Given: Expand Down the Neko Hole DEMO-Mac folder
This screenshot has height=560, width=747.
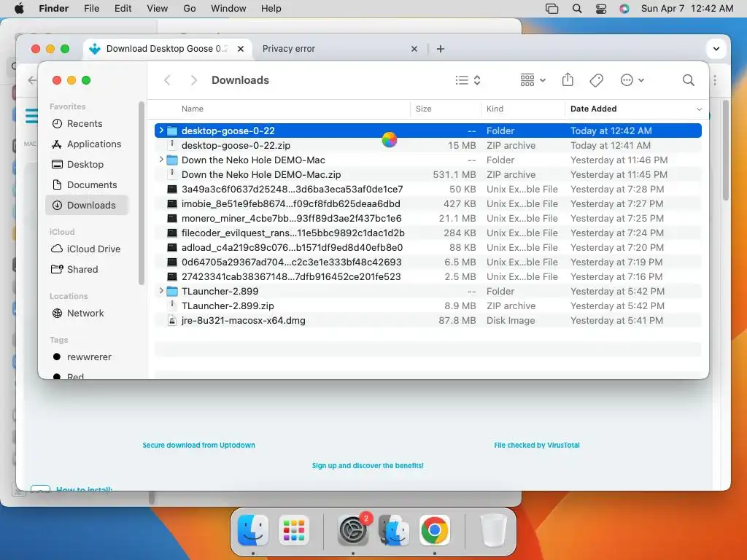Looking at the screenshot, I should point(161,160).
